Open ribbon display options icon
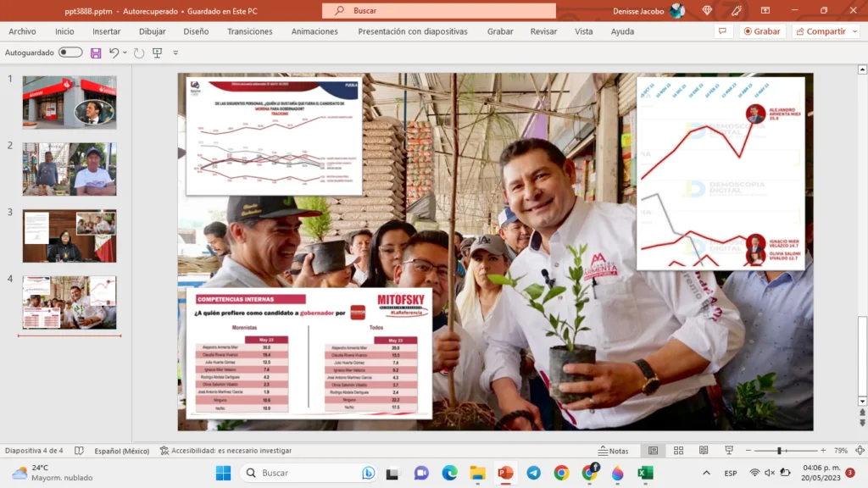This screenshot has height=488, width=868. pos(765,10)
